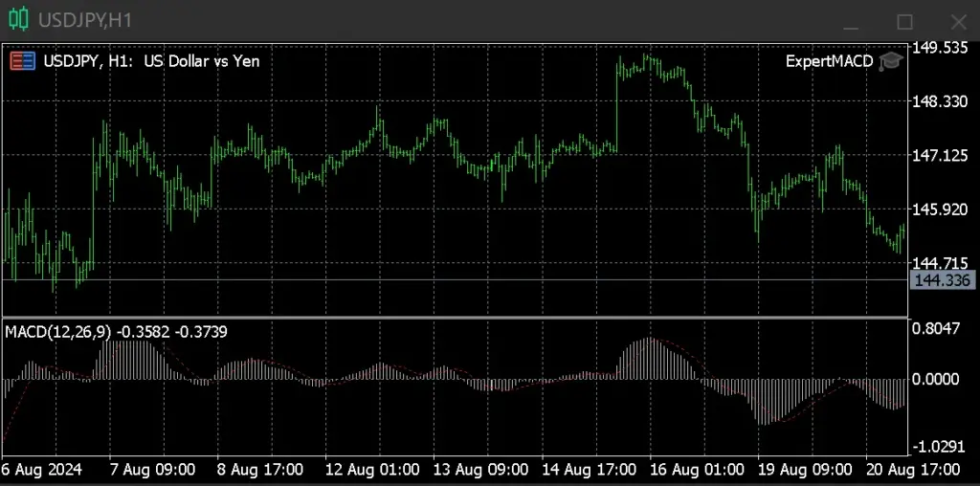Screen dimensions: 980x486
Task: Click the green candlestick chart icon in title bar
Action: point(19,20)
